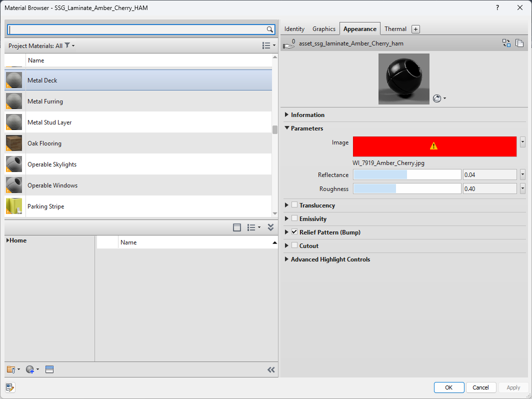Open the library folder icon menu

pos(12,369)
